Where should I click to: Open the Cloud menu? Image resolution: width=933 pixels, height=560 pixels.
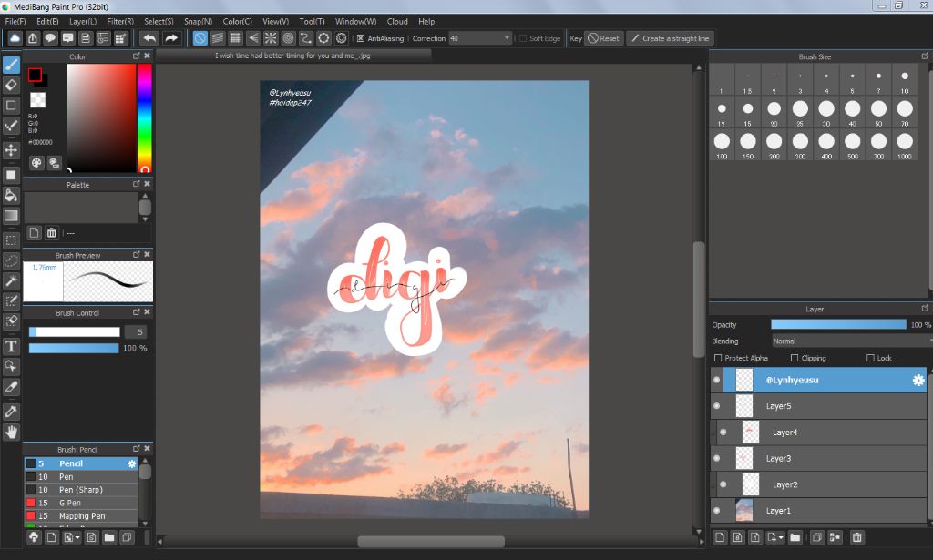point(397,22)
